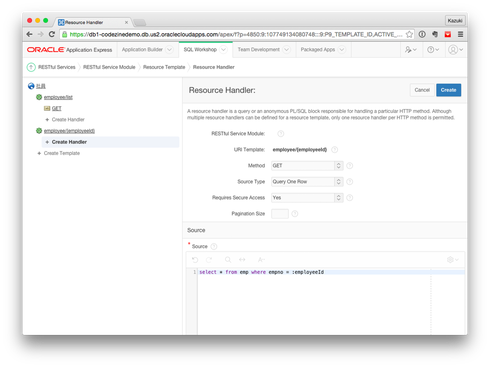Click the Evernote extension icon
The image size is (490, 367).
click(435, 34)
